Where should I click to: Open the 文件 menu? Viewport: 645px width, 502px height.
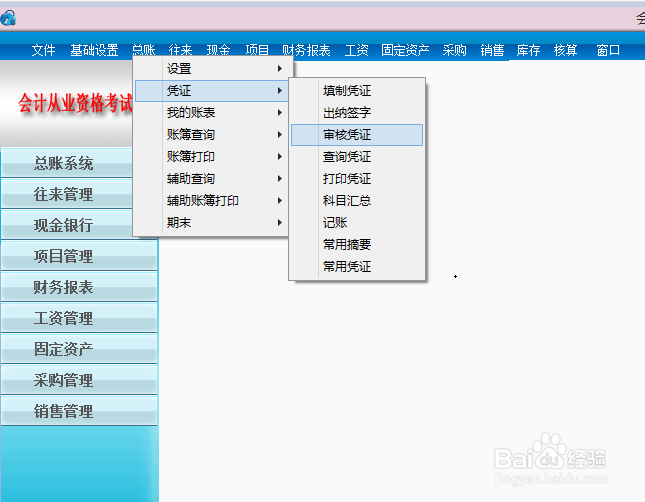(43, 51)
